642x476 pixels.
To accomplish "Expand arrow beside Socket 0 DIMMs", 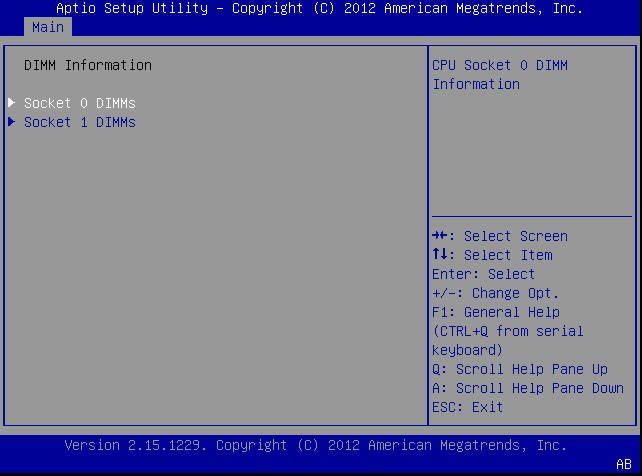I will [11, 103].
